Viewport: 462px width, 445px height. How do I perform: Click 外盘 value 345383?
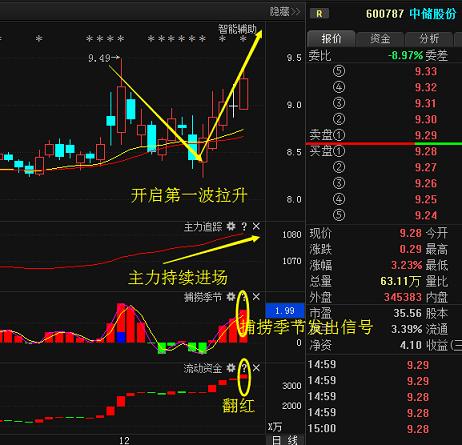(x=403, y=297)
